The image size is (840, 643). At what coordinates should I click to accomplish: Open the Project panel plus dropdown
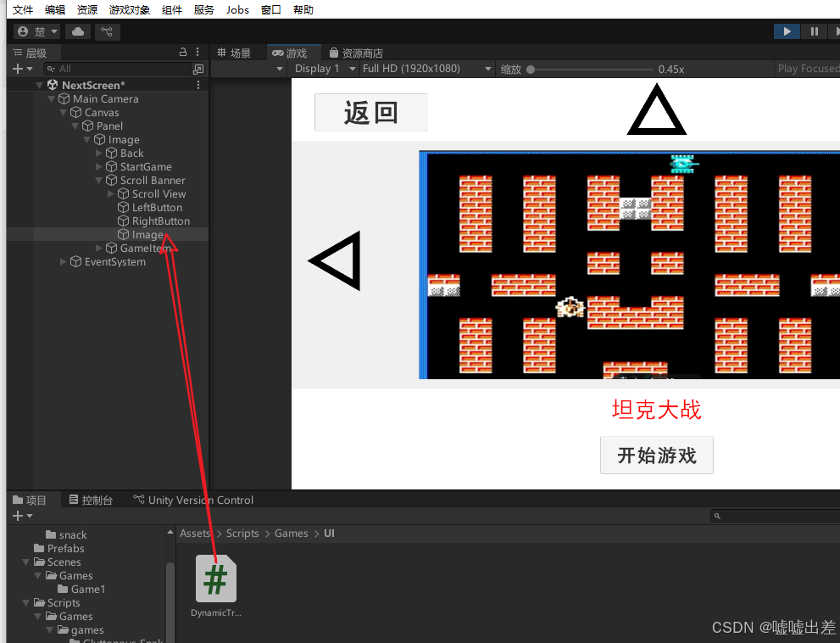click(22, 516)
